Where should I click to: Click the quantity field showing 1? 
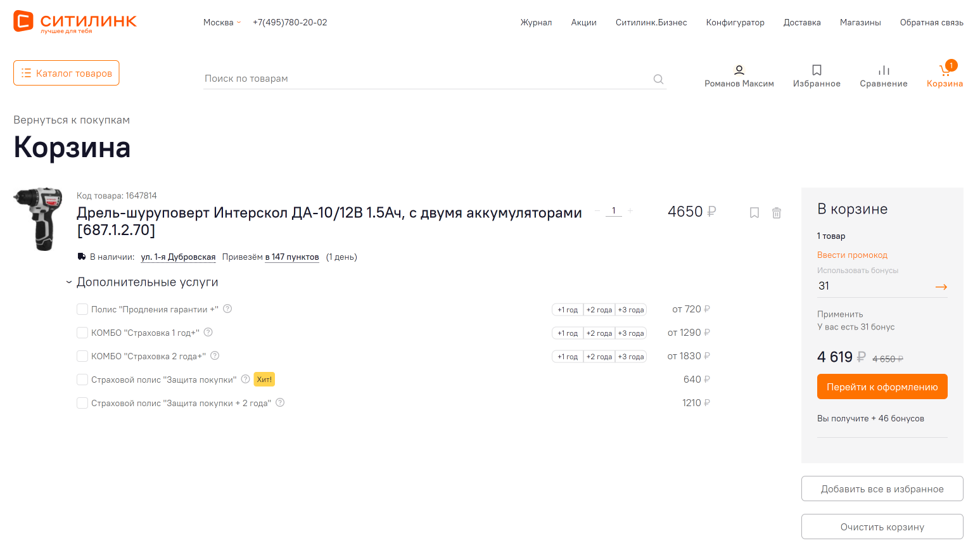pyautogui.click(x=613, y=210)
